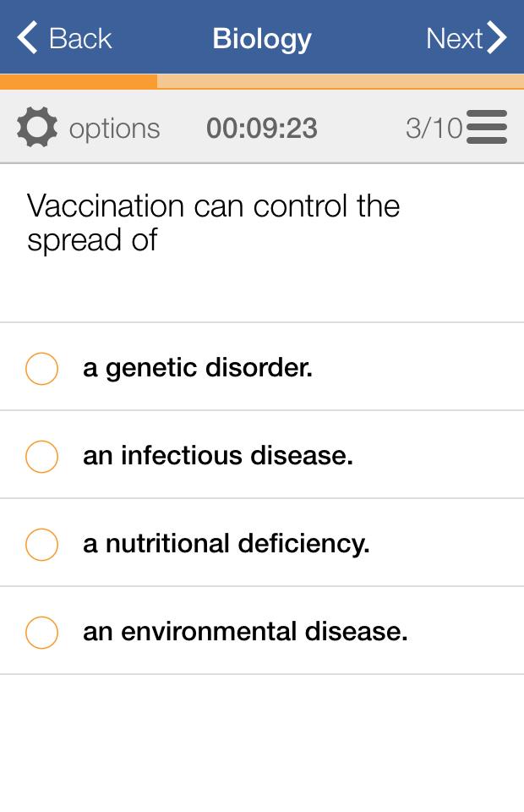Click the 00:09:23 countdown timer
Screen dimensions: 524x812
(x=262, y=128)
